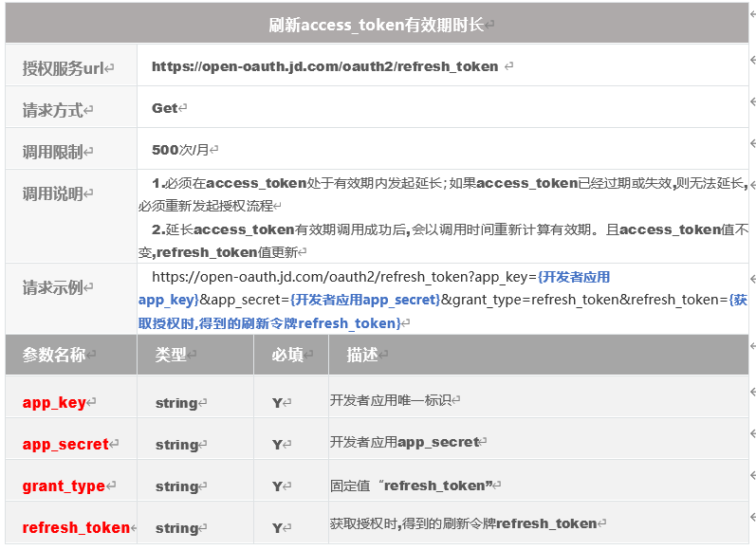Click the 描述 column header
The image size is (756, 550).
[539, 355]
